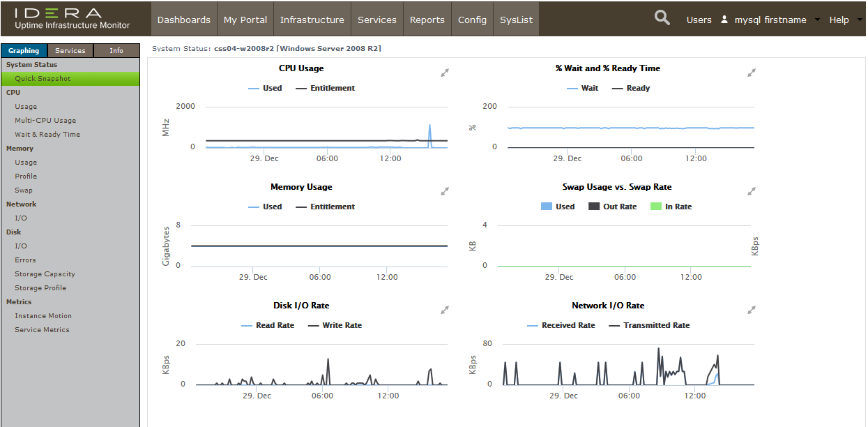Open the Help dropdown menu
Viewport: 868px width, 427px height.
tap(845, 20)
